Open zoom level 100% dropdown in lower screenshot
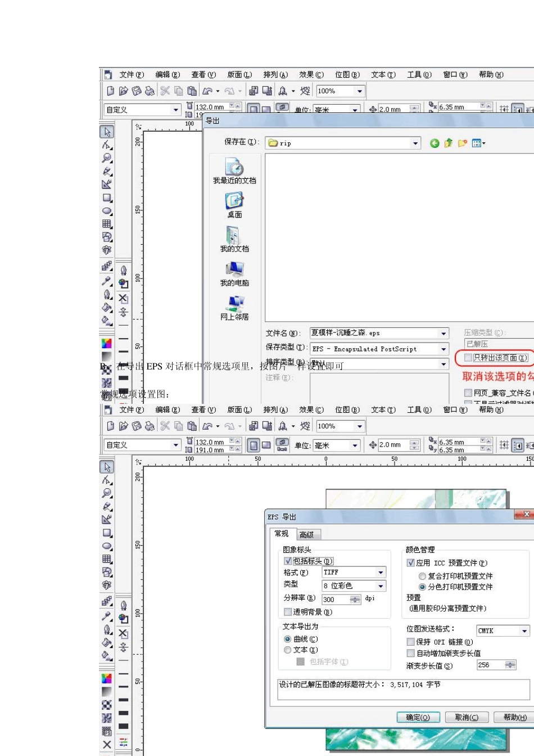 (360, 426)
